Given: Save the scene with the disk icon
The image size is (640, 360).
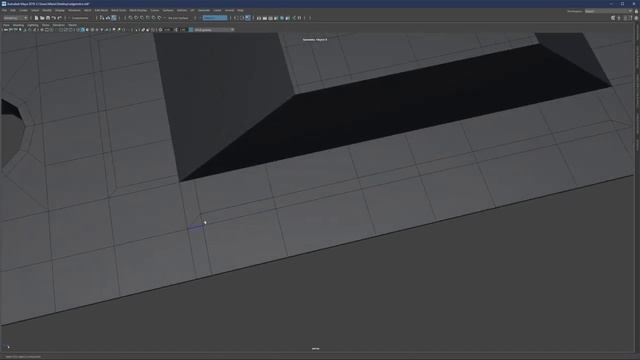Looking at the screenshot, I should click(x=48, y=18).
